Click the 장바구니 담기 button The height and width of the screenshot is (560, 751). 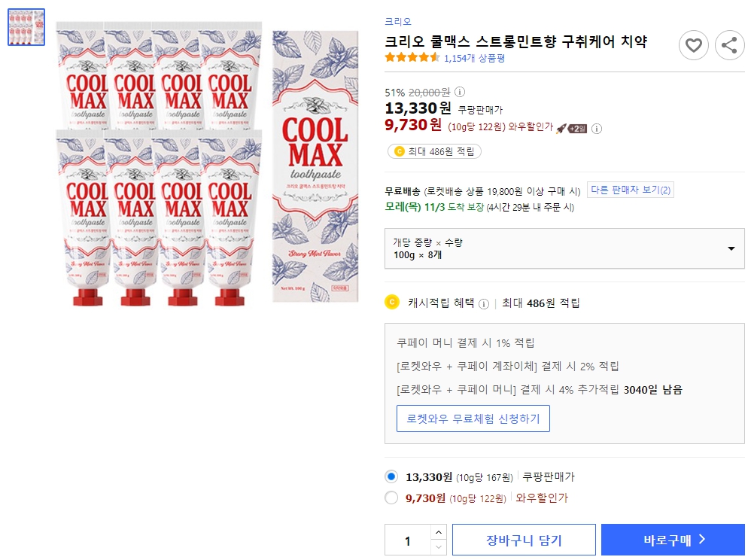pyautogui.click(x=524, y=539)
